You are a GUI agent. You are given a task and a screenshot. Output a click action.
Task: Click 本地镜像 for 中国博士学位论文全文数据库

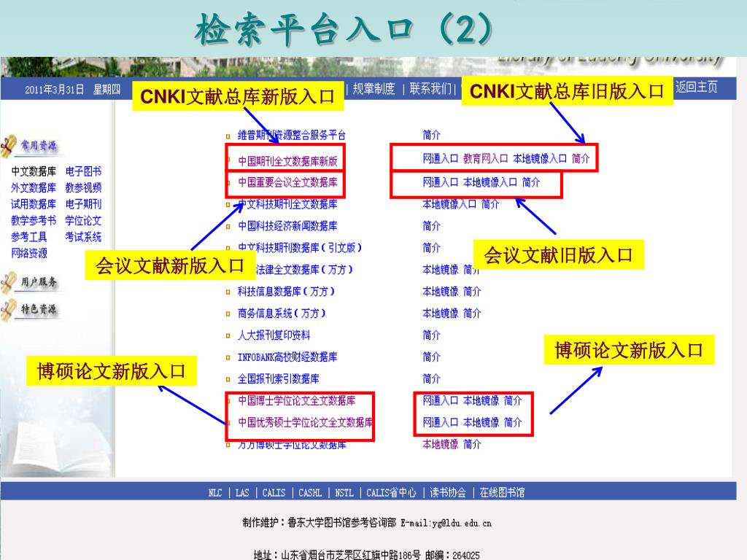click(481, 401)
